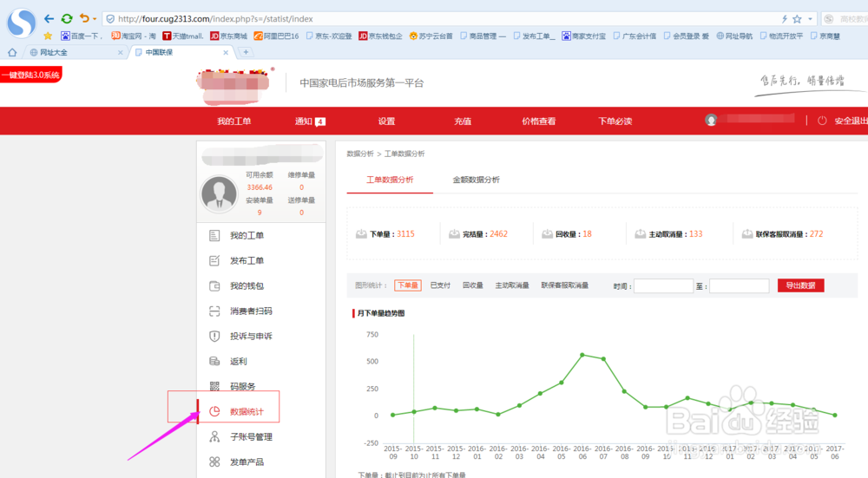Click the browser home icon

(12, 53)
